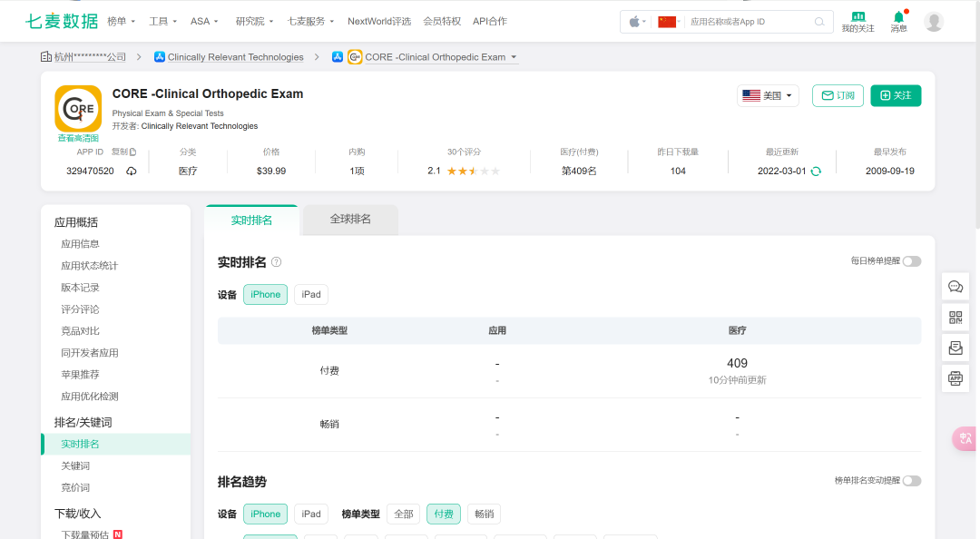Click the company building icon in breadcrumb

coord(45,57)
